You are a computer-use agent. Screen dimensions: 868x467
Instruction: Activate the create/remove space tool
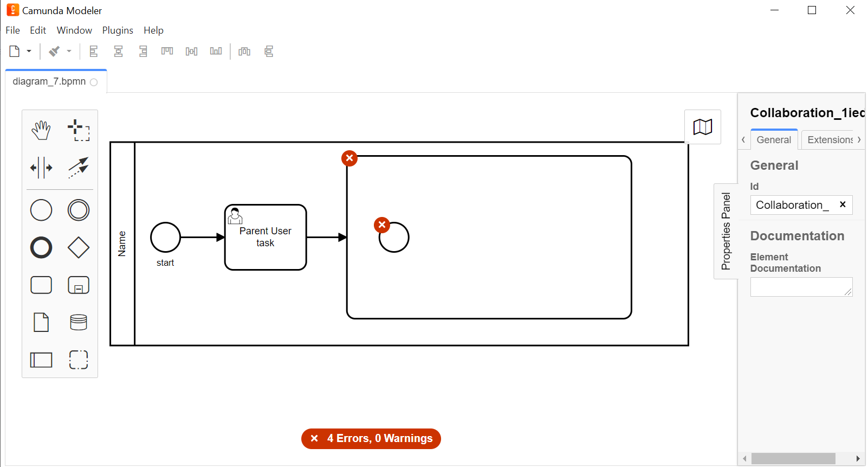tap(41, 168)
